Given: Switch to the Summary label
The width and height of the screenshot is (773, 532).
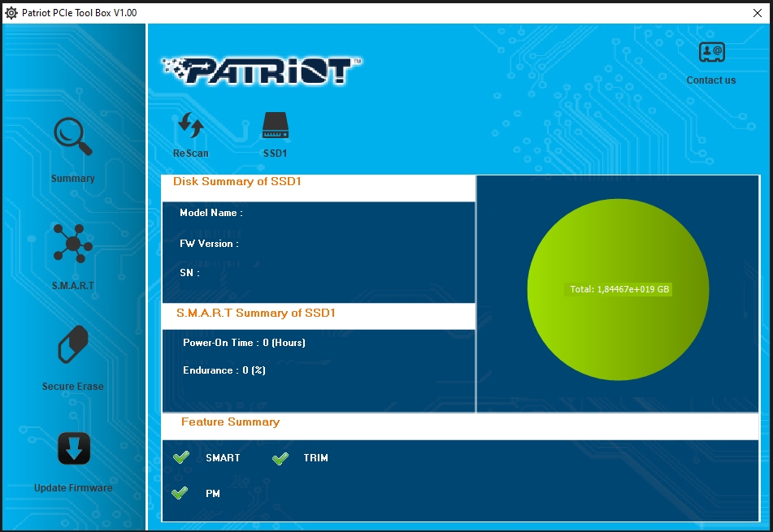Looking at the screenshot, I should pyautogui.click(x=73, y=179).
